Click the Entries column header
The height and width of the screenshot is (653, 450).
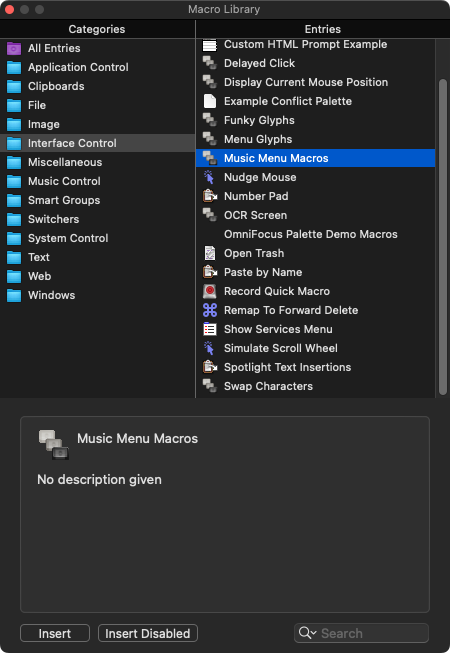point(323,29)
